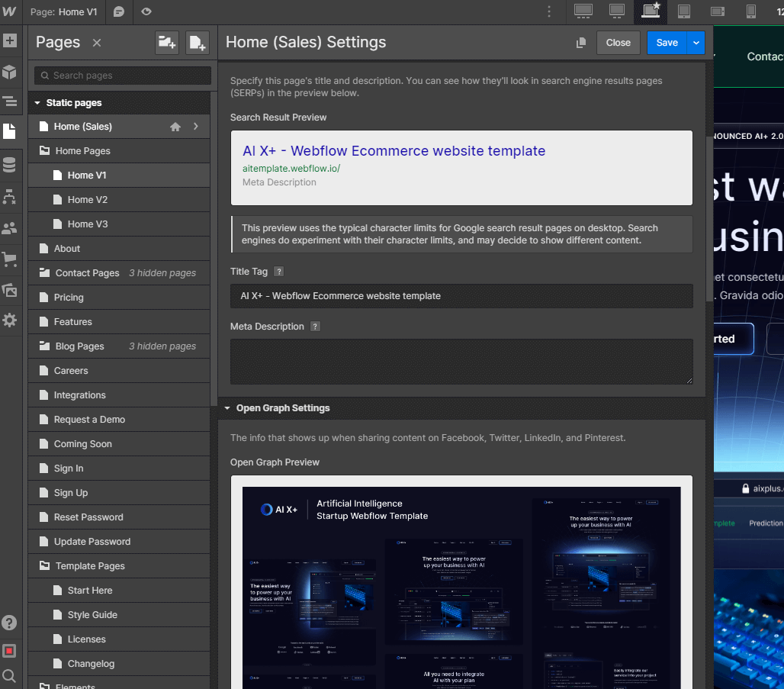Switch to the tablet breakpoint
784x689 pixels.
684,11
